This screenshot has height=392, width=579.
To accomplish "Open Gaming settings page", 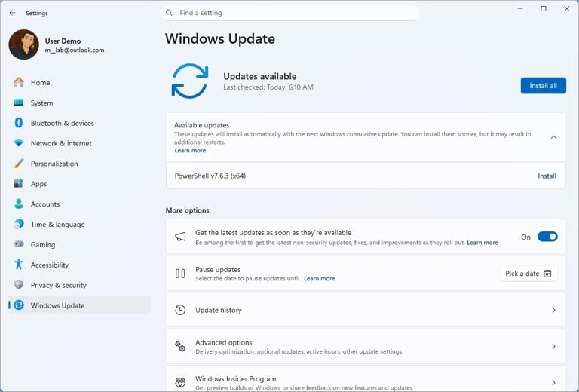I will 79,245.
